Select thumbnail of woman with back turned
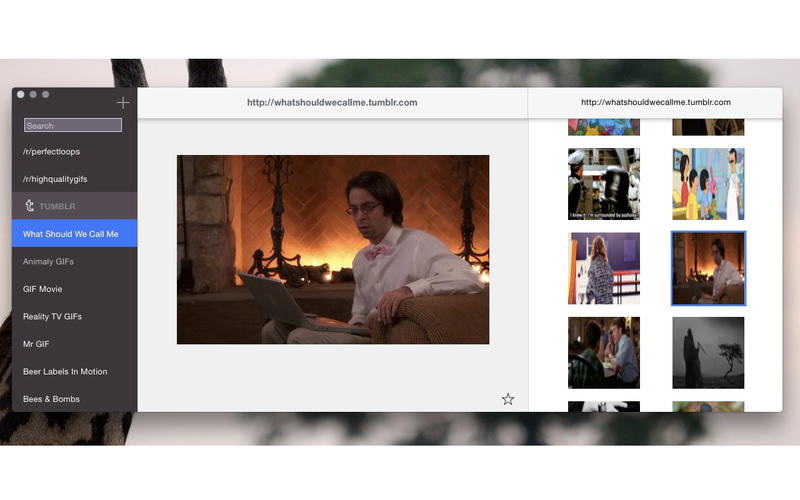The image size is (800, 500). click(x=604, y=268)
